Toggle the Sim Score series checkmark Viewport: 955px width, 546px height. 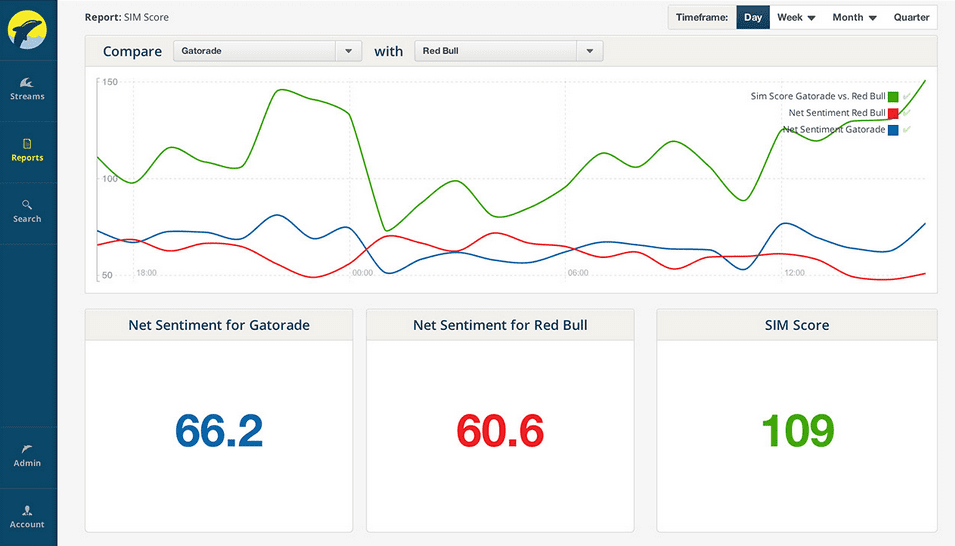[906, 97]
